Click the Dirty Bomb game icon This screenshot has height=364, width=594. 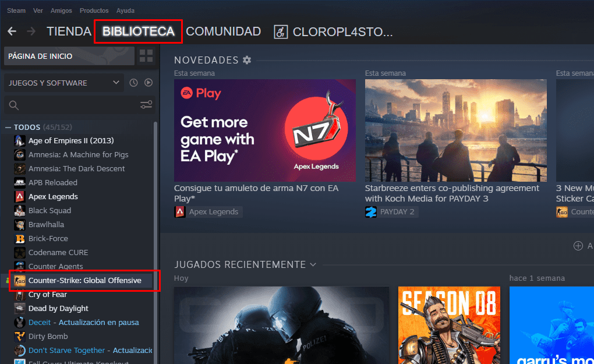coord(20,337)
